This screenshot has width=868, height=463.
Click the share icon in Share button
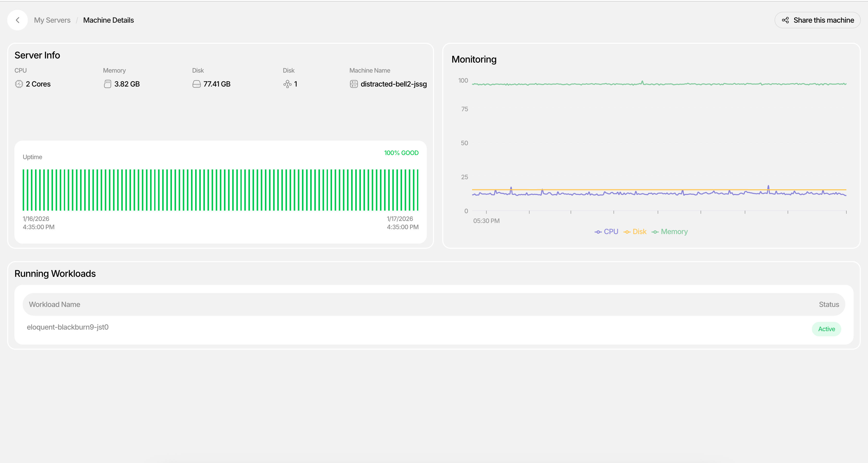coord(785,20)
